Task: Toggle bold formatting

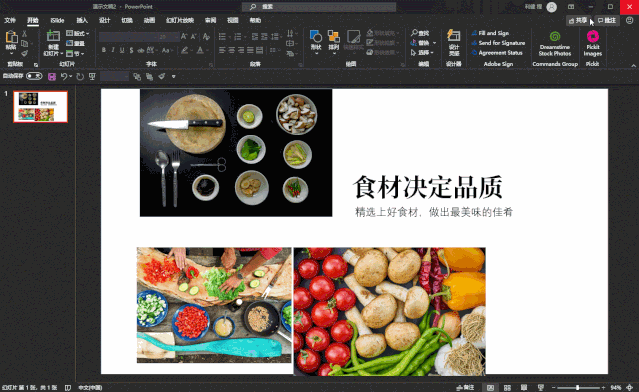Action: click(x=104, y=50)
